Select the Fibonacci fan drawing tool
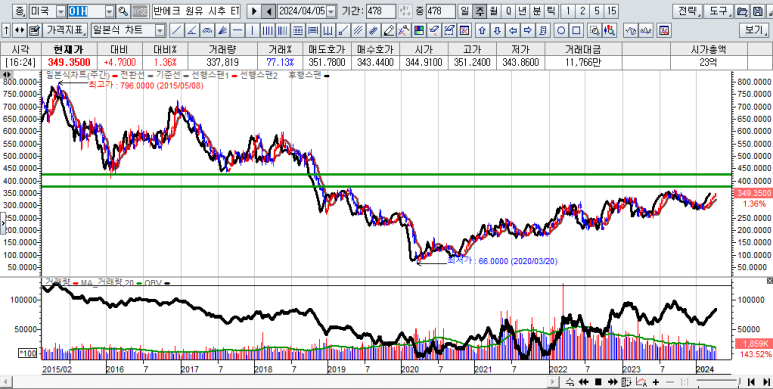Image resolution: width=773 pixels, height=389 pixels. point(222,31)
